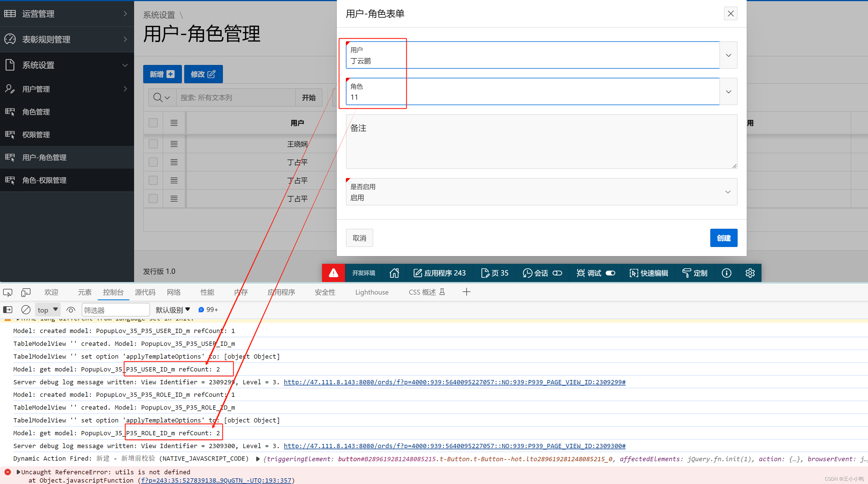Switch to the 控制台 tab
Image resolution: width=868 pixels, height=484 pixels.
click(x=113, y=292)
